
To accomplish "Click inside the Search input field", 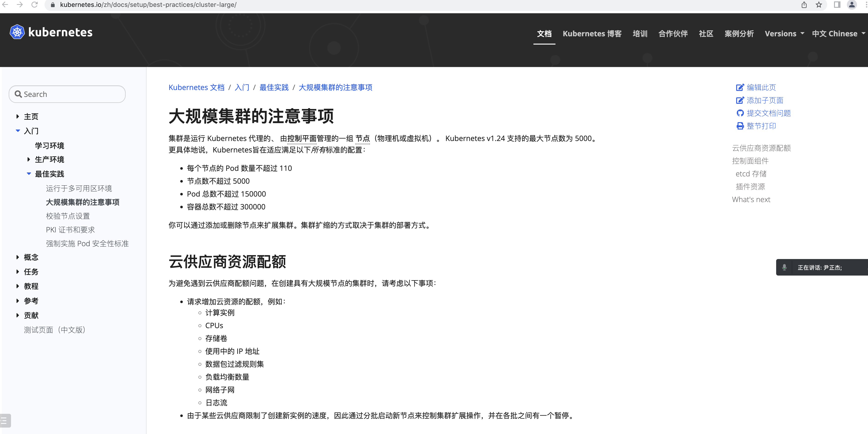I will click(x=67, y=94).
